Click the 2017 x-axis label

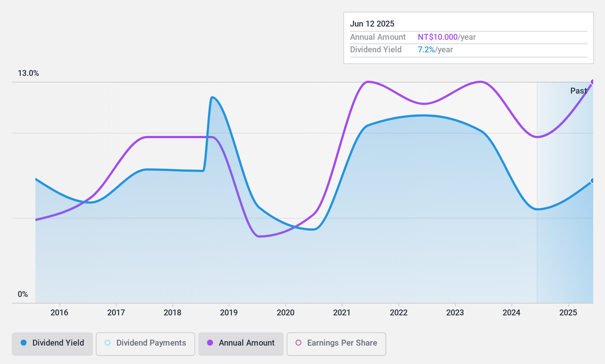116,313
